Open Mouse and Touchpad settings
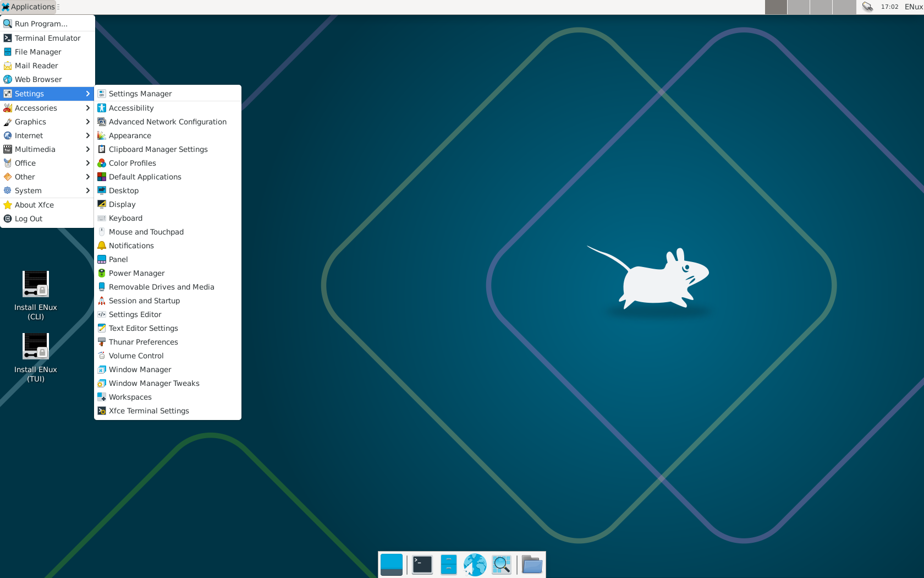This screenshot has height=578, width=924. (x=168, y=232)
